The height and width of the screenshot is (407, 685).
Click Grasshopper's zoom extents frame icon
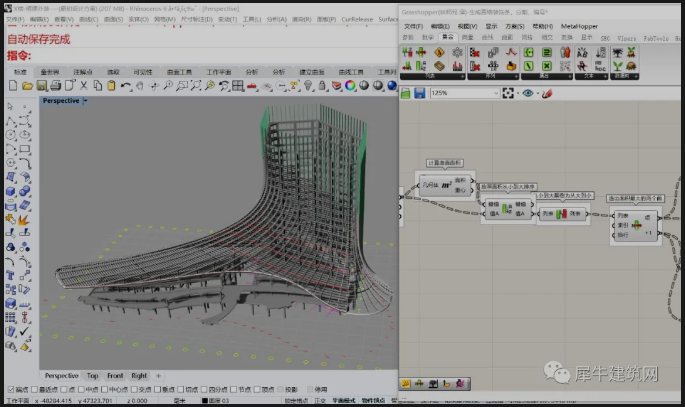click(508, 93)
